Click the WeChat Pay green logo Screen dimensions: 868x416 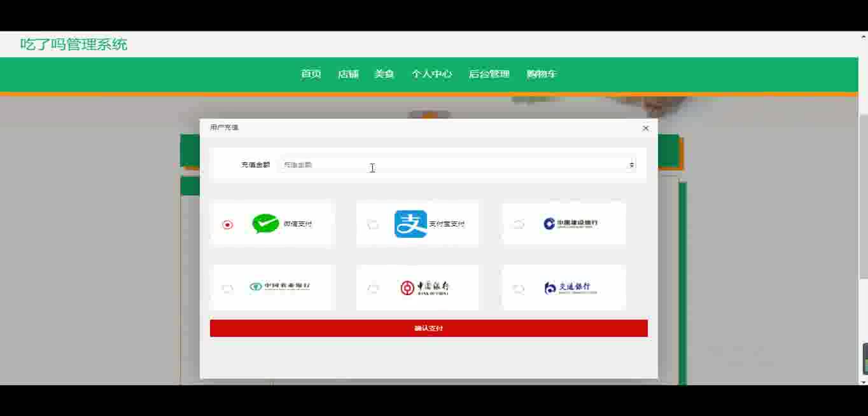265,224
